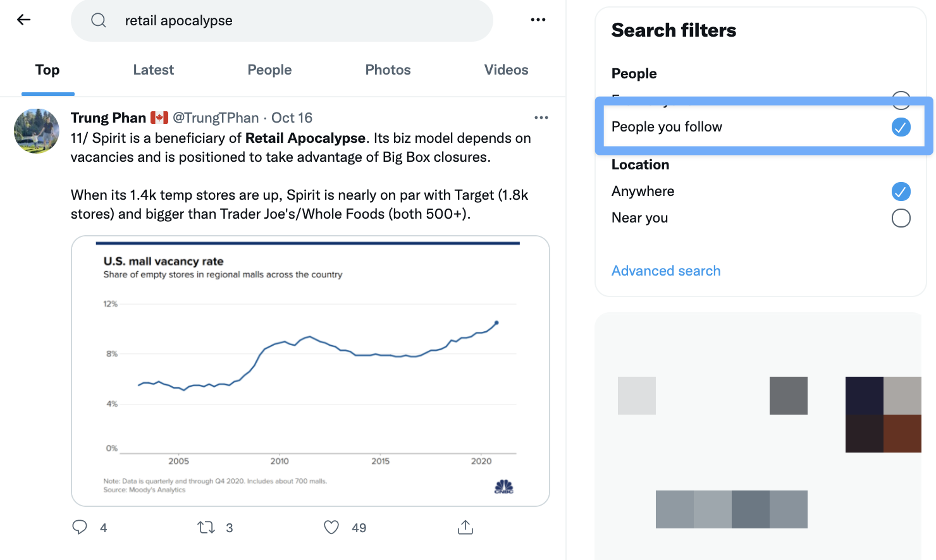Image resolution: width=936 pixels, height=560 pixels.
Task: Visit the @TrungTPhan handle link
Action: pos(216,118)
